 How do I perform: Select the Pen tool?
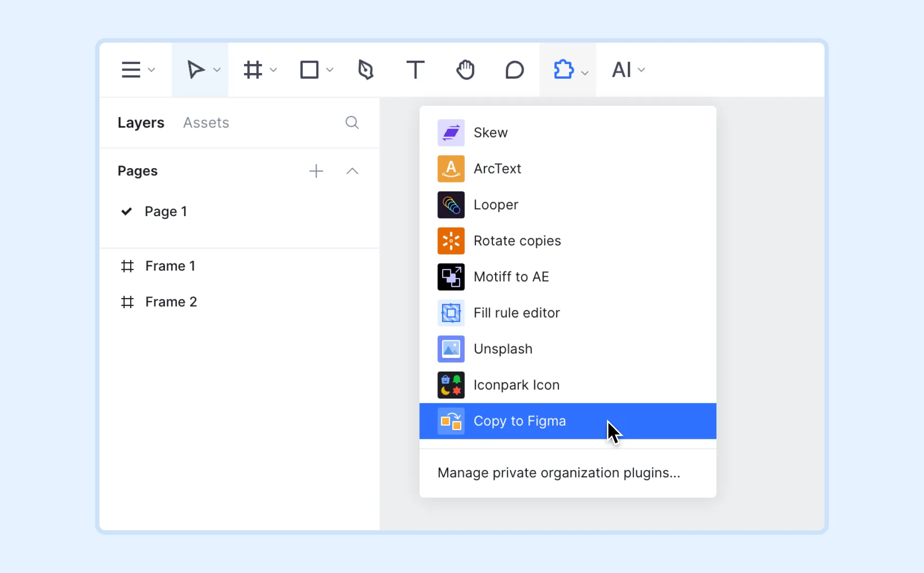tap(366, 70)
